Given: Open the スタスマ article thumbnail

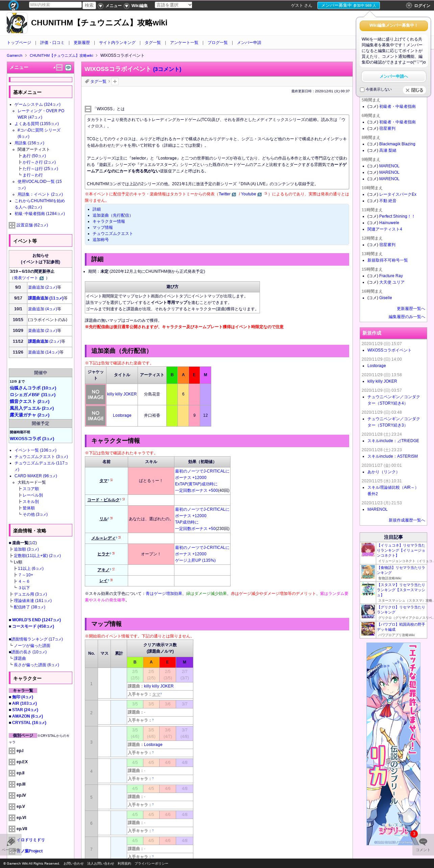Looking at the screenshot, I should pos(368,589).
